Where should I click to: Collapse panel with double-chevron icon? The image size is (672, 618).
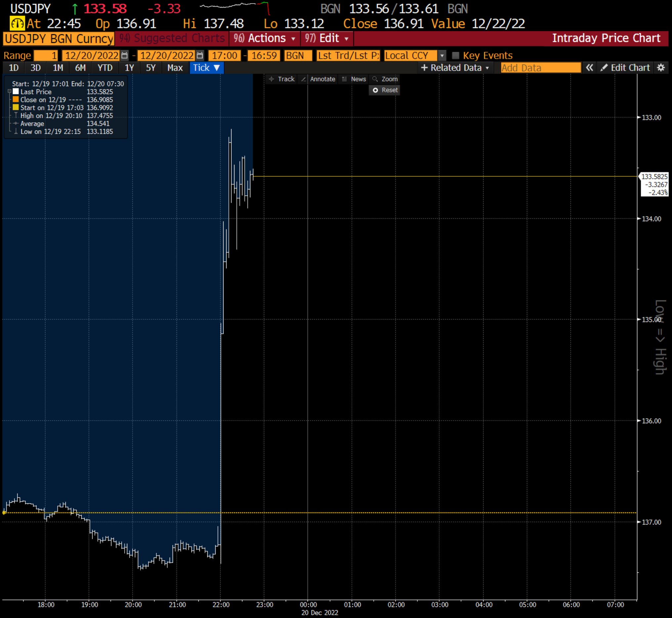coord(589,68)
